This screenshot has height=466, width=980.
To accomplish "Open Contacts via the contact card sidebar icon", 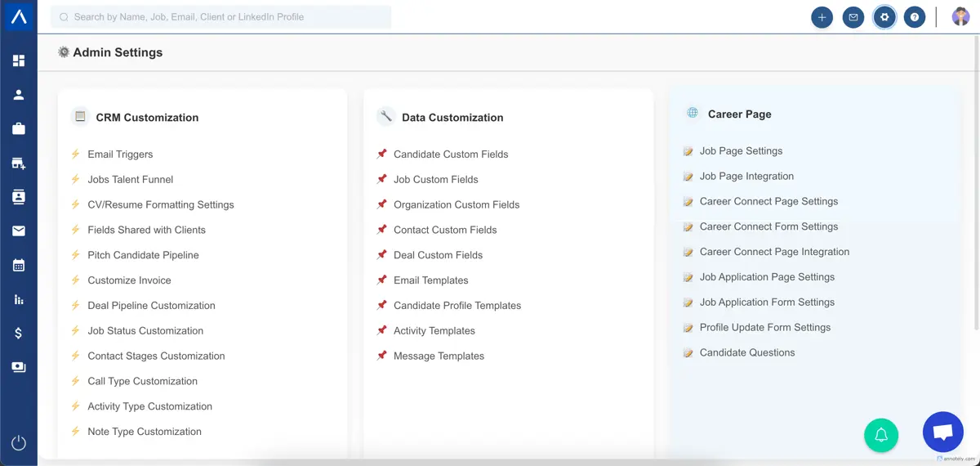I will pos(18,197).
